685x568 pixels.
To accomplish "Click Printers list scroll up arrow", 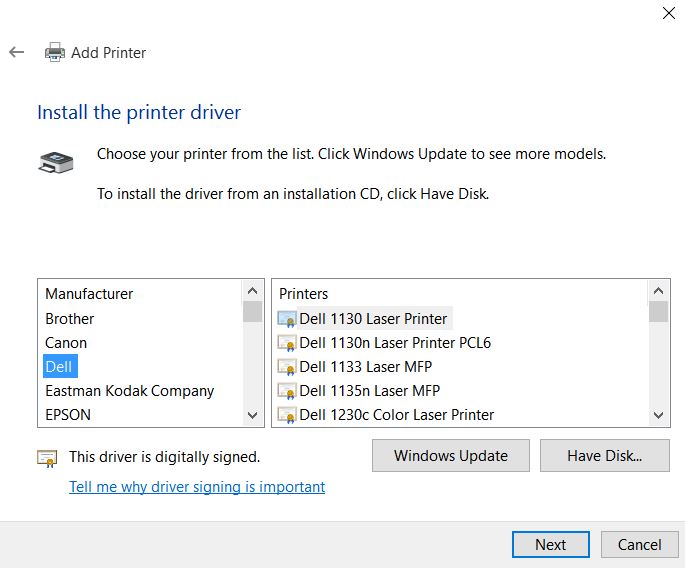I will point(658,291).
